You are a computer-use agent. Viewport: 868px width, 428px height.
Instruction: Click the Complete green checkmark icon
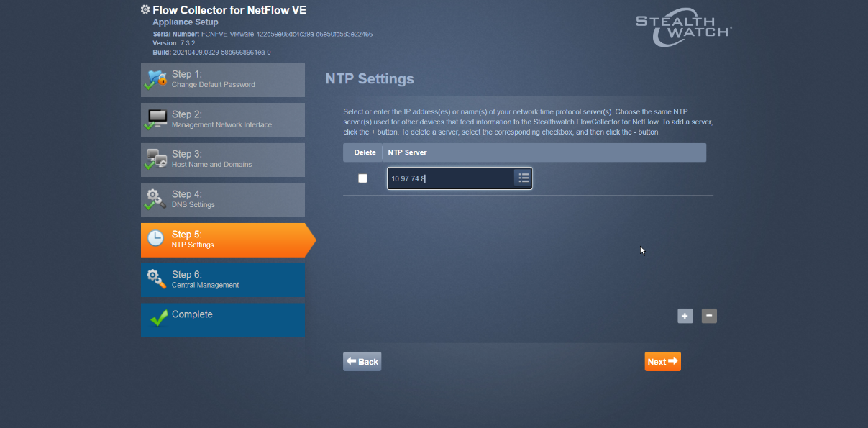pyautogui.click(x=158, y=317)
